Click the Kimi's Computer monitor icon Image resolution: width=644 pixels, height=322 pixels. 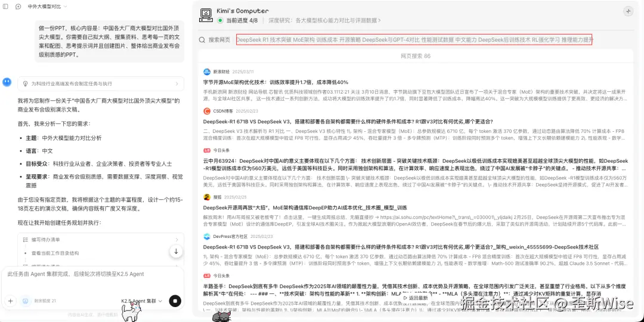coord(206,15)
